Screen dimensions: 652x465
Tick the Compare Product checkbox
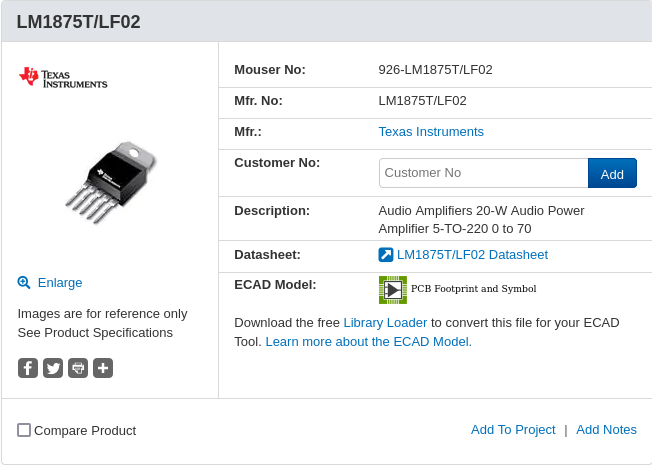(24, 430)
